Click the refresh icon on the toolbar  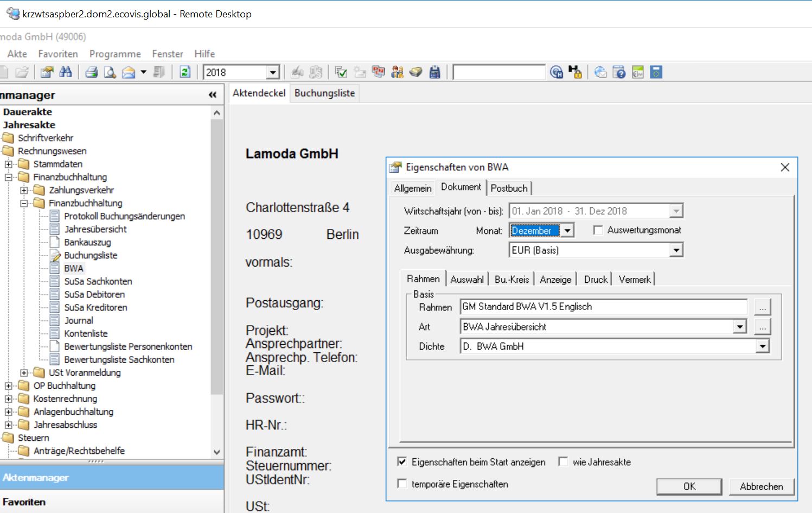184,72
